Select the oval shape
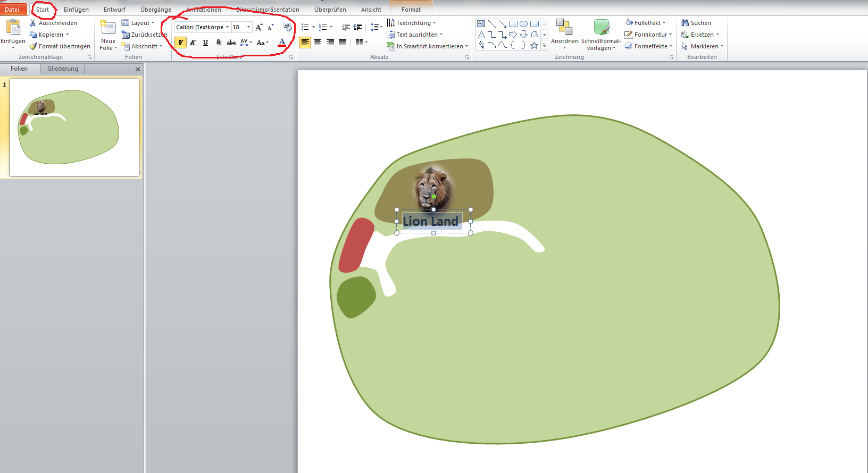 click(524, 24)
